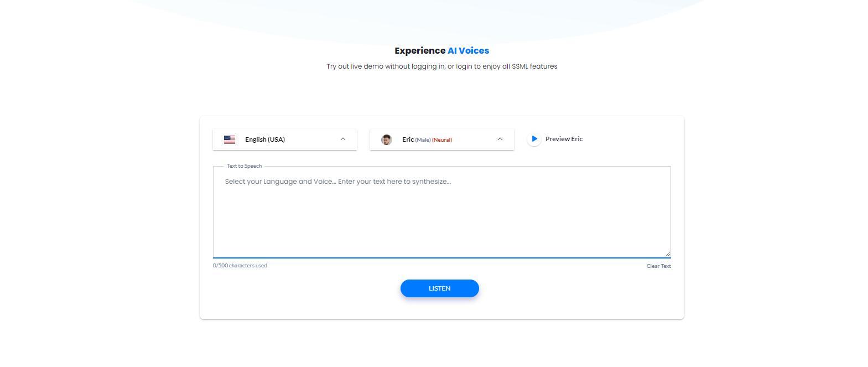Viewport: 868px width, 367px height.
Task: Click the 0/500 characters used counter
Action: (x=240, y=266)
